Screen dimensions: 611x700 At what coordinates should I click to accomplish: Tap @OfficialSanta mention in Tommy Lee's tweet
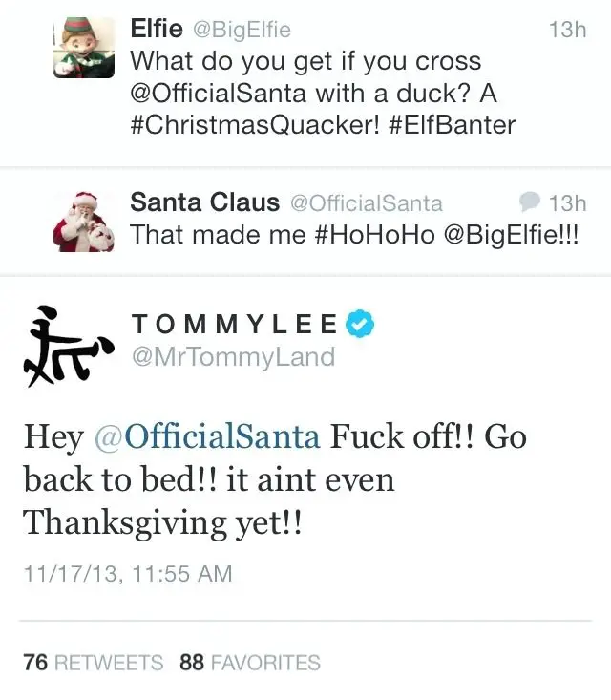coord(207,437)
